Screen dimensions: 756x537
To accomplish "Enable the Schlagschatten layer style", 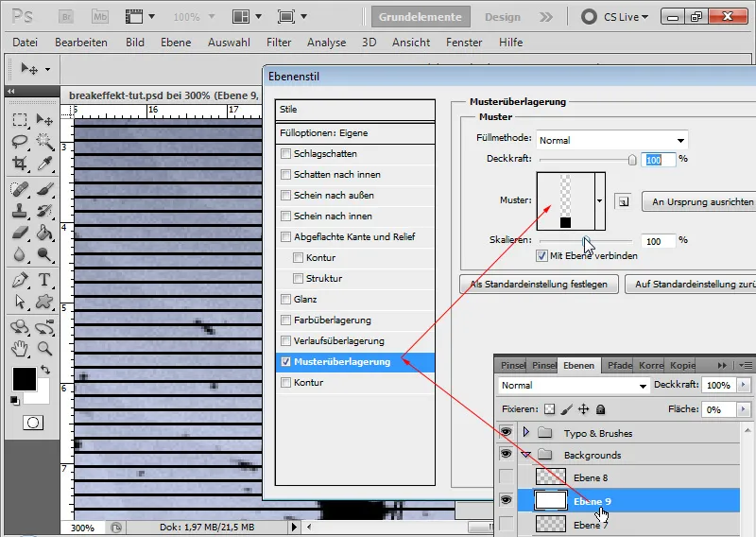I will click(285, 153).
